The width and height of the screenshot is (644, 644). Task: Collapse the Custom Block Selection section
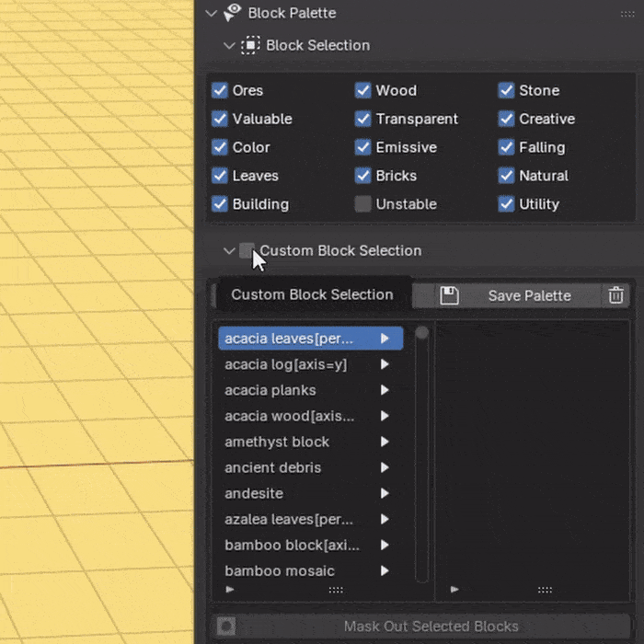(229, 250)
